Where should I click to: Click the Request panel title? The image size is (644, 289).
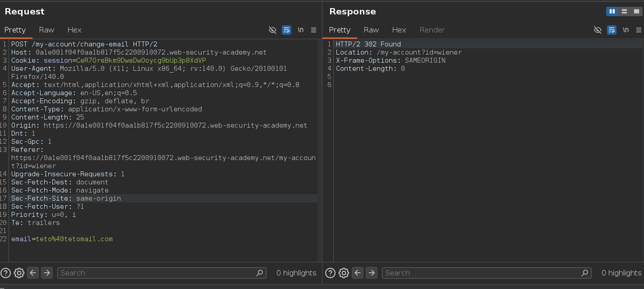tap(25, 12)
